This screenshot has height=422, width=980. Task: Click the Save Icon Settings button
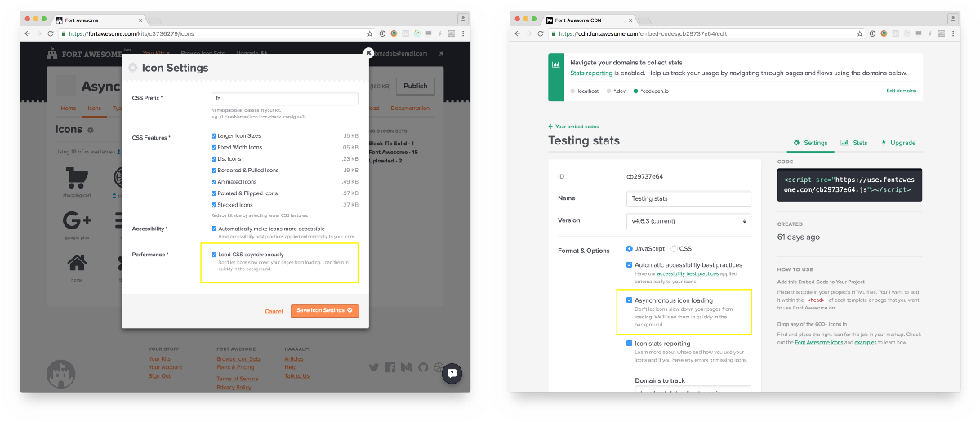[324, 310]
